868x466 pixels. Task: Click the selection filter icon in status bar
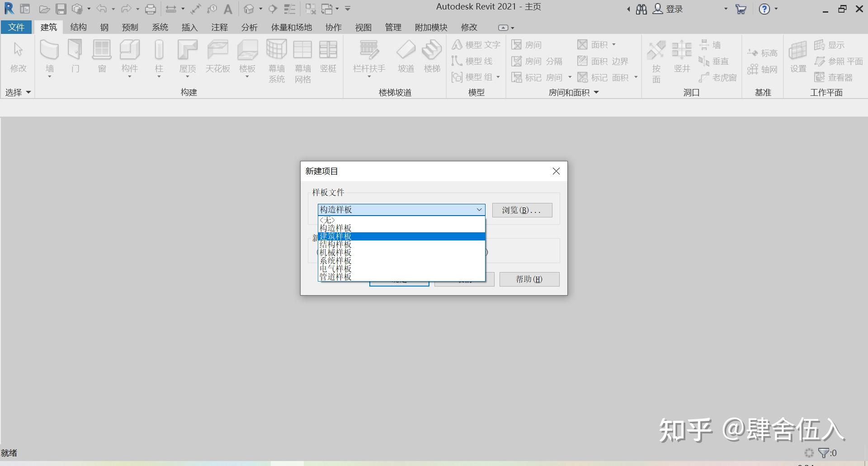824,453
